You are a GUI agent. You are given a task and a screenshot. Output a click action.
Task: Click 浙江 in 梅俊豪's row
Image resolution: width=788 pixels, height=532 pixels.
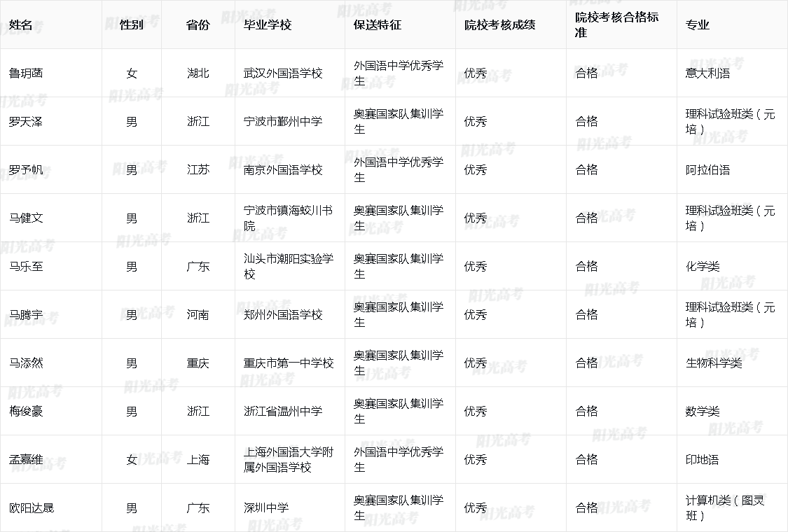pyautogui.click(x=198, y=412)
